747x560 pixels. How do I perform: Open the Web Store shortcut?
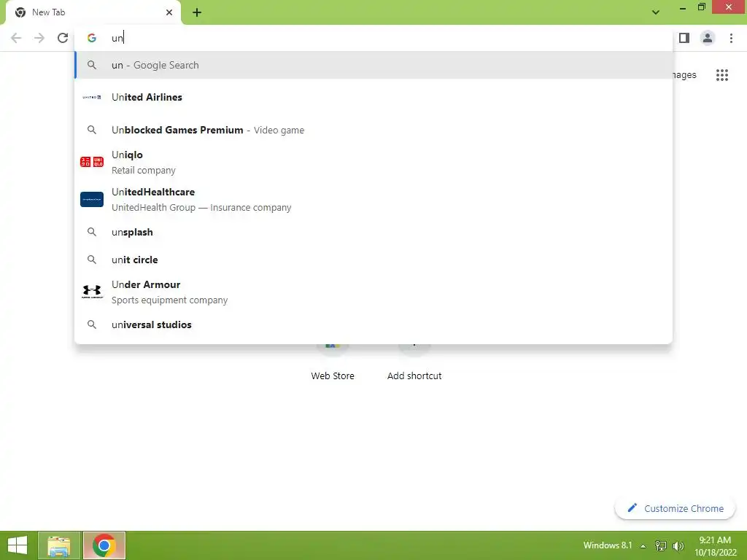pyautogui.click(x=333, y=362)
